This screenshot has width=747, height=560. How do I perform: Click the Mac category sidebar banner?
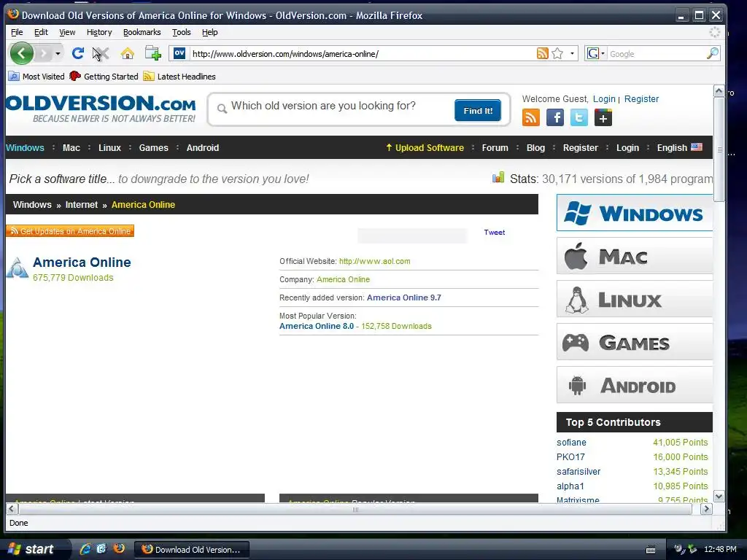point(635,256)
